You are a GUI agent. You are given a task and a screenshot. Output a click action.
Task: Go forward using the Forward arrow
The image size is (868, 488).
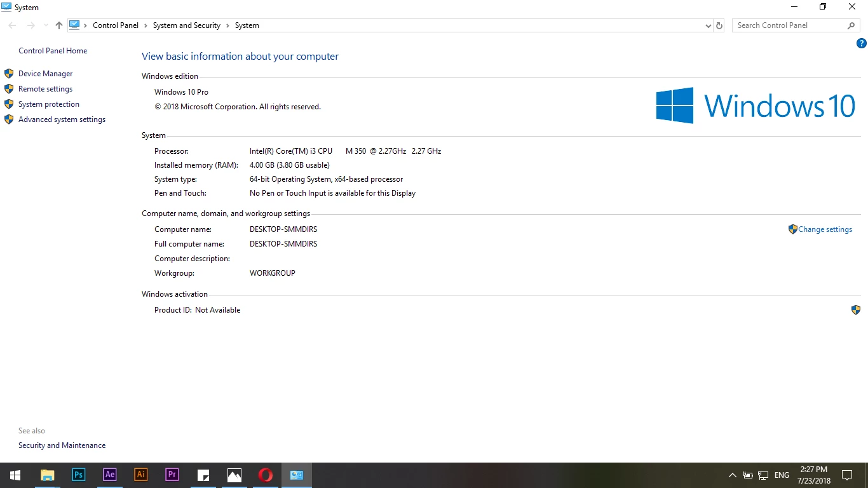pyautogui.click(x=31, y=25)
